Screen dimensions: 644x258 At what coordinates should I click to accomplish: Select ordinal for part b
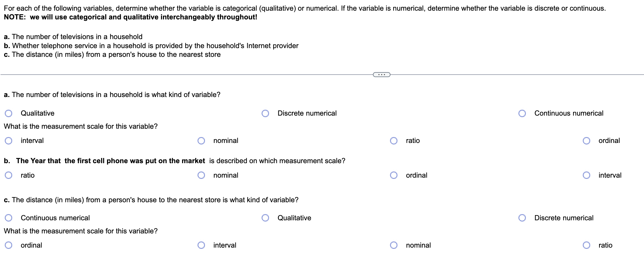394,175
